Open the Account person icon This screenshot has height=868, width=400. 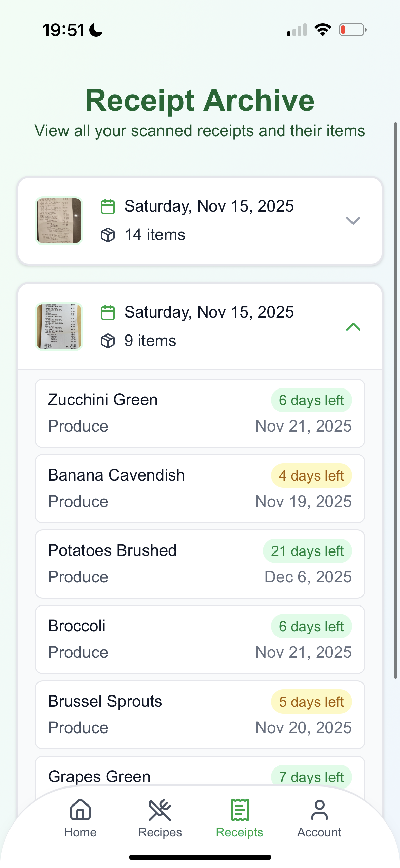pyautogui.click(x=319, y=809)
